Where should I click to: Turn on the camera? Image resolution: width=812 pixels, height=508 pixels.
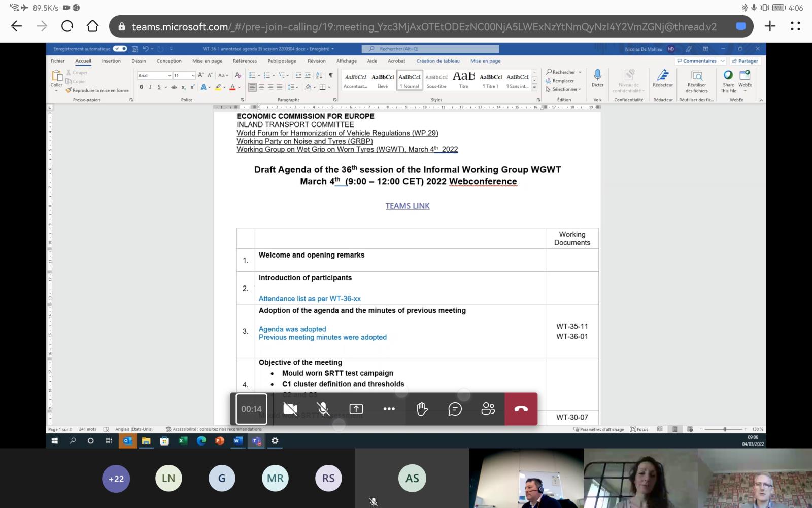coord(290,409)
